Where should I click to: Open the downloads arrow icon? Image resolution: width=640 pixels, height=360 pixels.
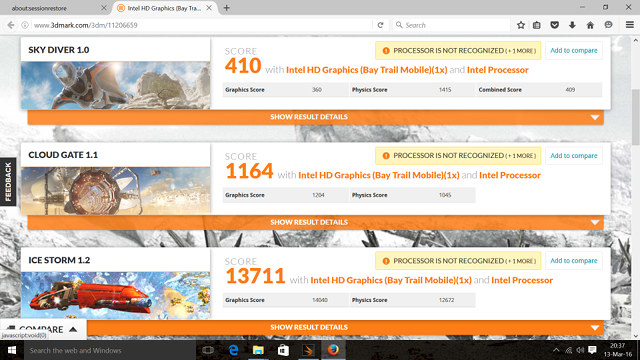click(572, 25)
